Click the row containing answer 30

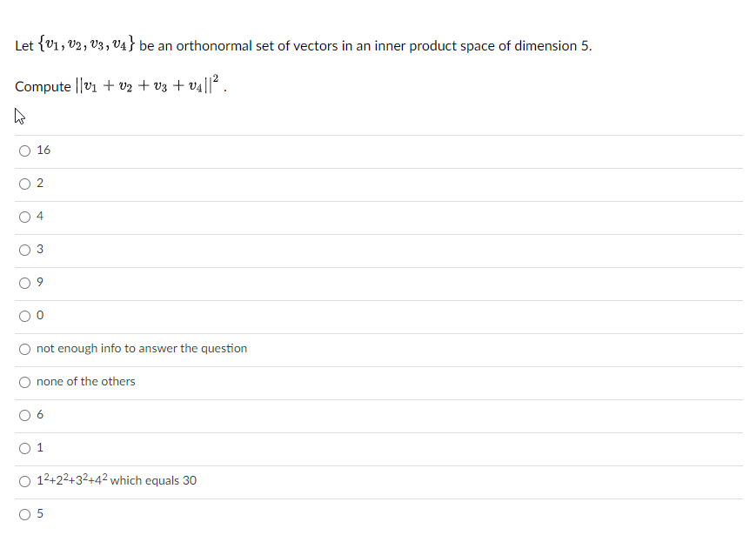(117, 480)
